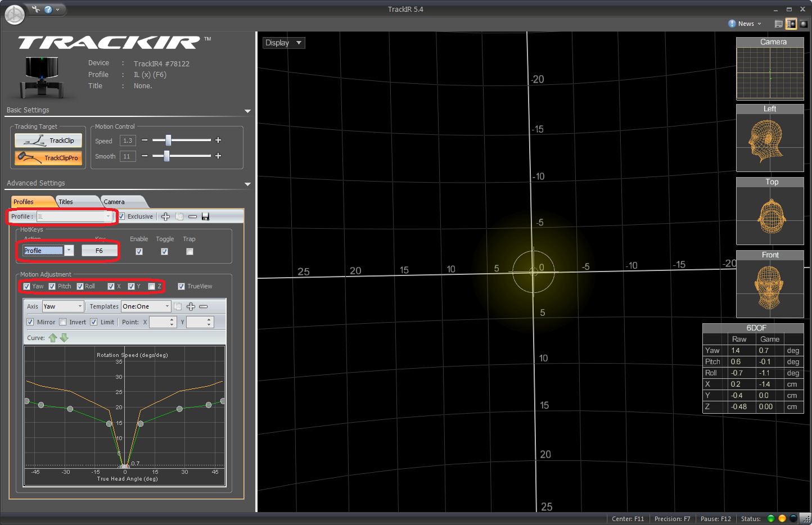Open the Axis dropdown showing Yaw

click(63, 306)
